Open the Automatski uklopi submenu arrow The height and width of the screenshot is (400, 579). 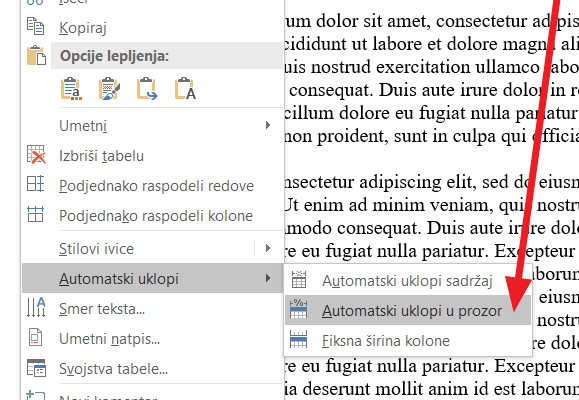(268, 278)
